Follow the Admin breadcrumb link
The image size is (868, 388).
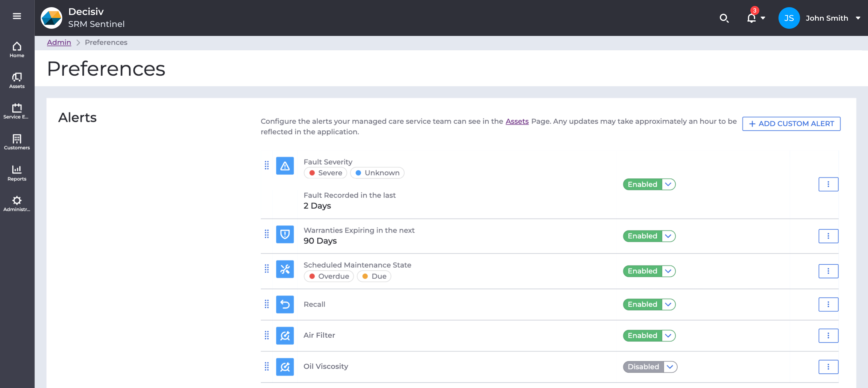coord(59,43)
